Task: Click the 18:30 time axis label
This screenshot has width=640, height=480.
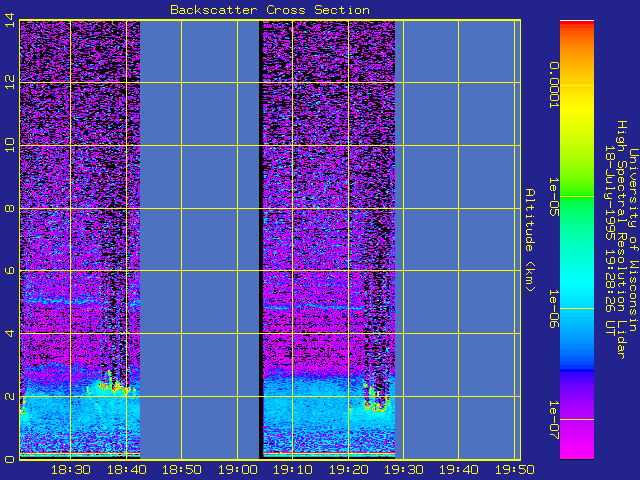Action: coord(71,470)
